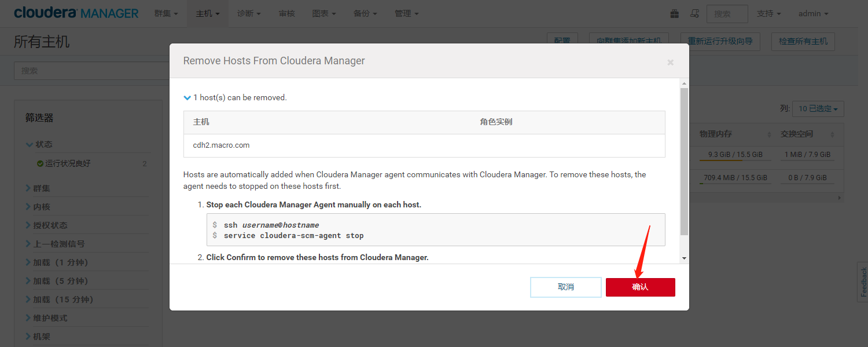The image size is (868, 347).
Task: Sort by 物理内存 column arrows
Action: click(769, 134)
